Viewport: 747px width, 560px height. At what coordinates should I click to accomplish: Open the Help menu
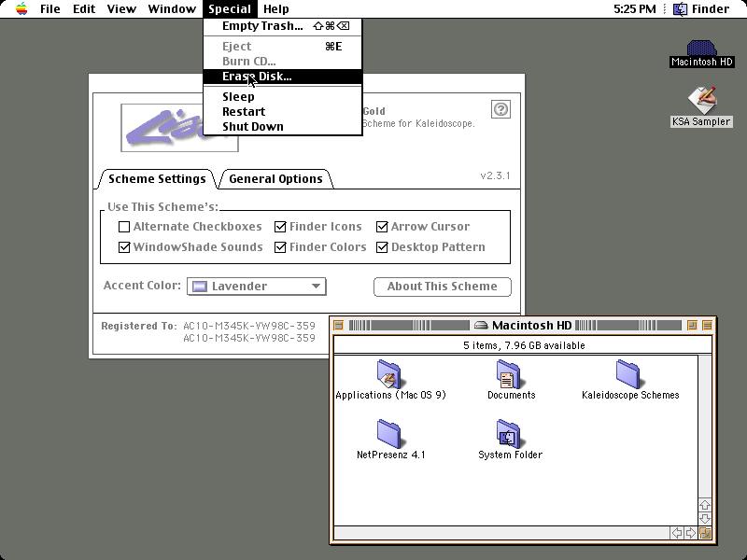point(275,9)
